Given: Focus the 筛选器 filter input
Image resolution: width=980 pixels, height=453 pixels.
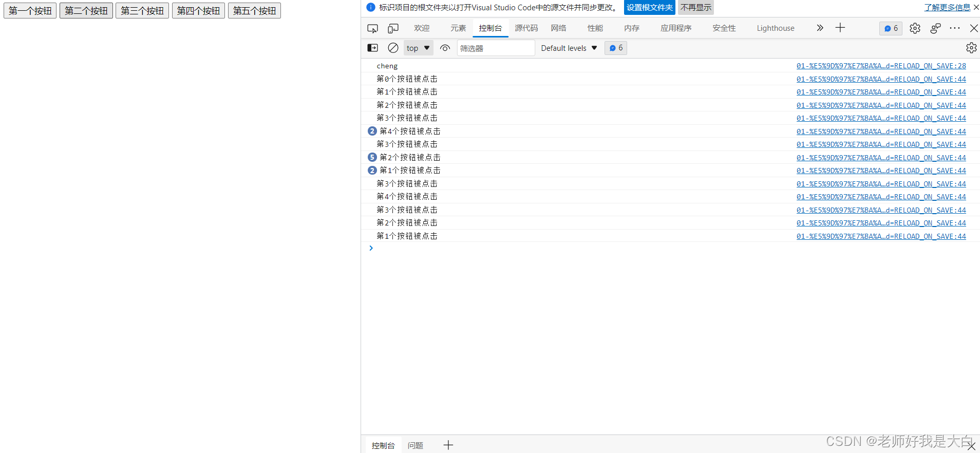Looking at the screenshot, I should 496,48.
